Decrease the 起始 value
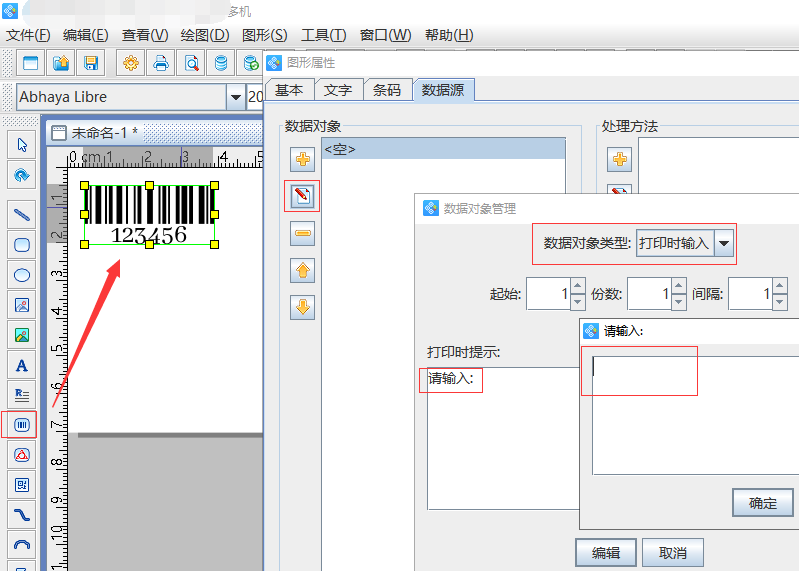The width and height of the screenshot is (799, 571). tap(577, 302)
